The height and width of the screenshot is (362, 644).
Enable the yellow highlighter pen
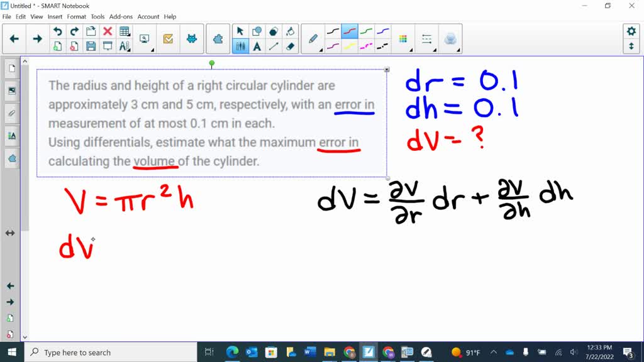click(x=351, y=46)
